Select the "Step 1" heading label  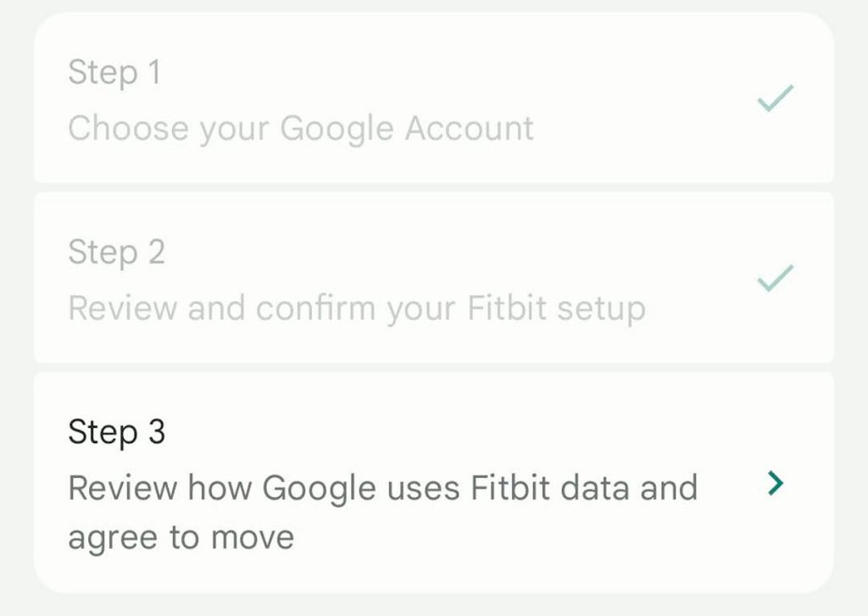tap(114, 72)
